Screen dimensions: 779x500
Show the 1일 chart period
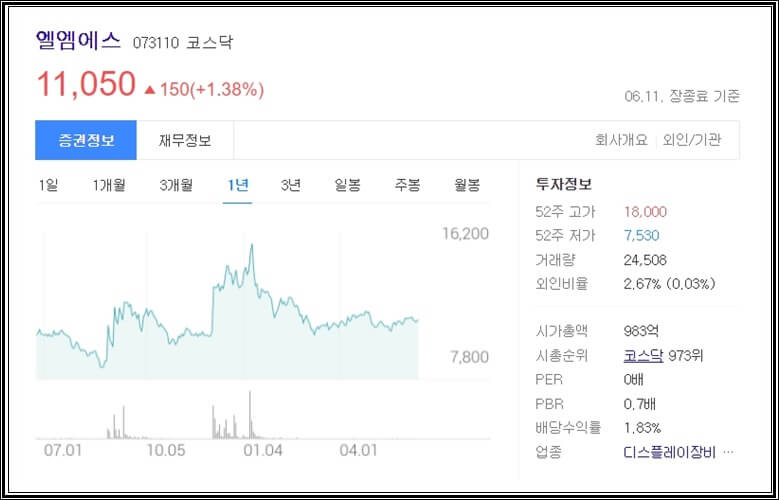tap(48, 185)
